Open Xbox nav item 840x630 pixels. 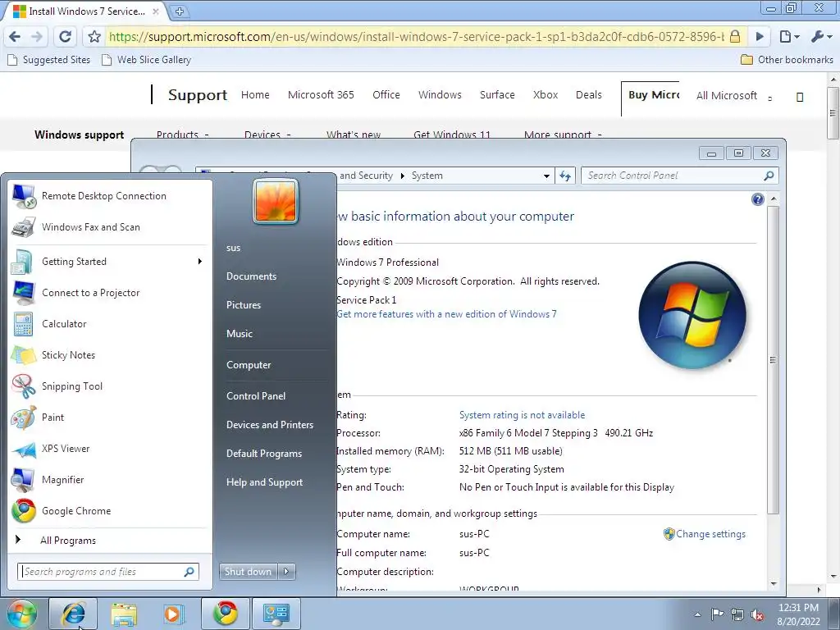546,95
